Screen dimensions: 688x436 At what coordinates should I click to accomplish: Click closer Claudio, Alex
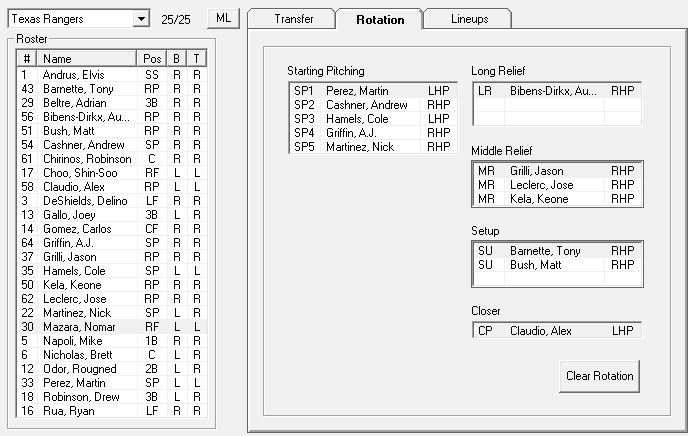[556, 331]
